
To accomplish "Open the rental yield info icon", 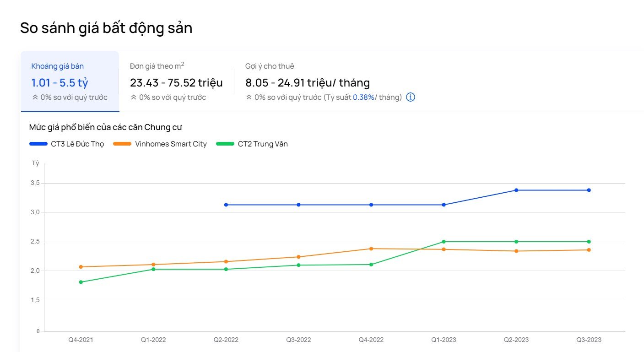I will pos(411,97).
